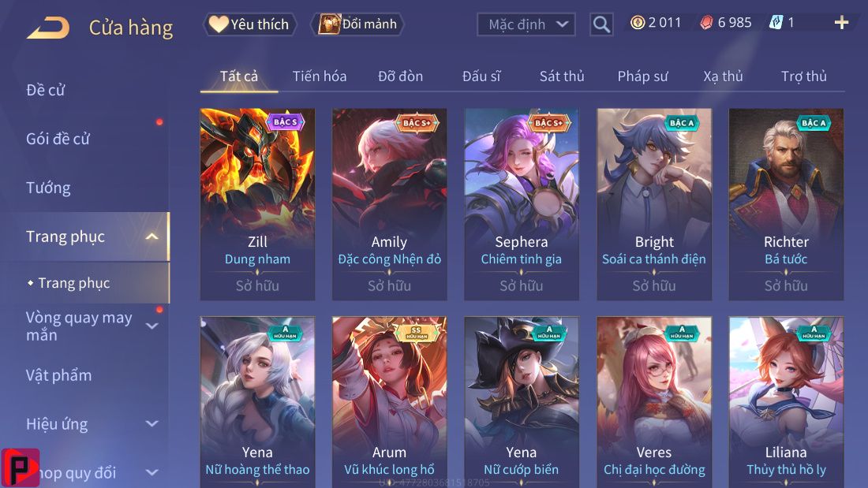The image size is (868, 488).
Task: Select Arum Vũ khúc long hổ skin
Action: (389, 402)
